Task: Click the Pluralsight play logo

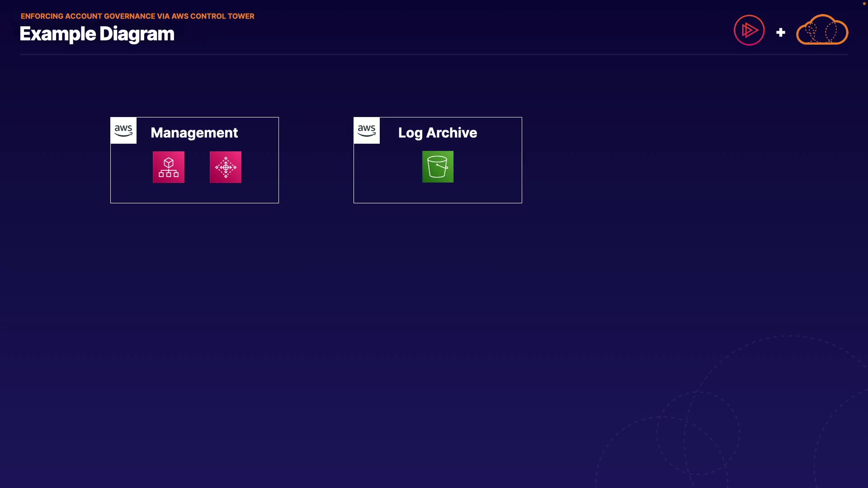Action: 749,30
